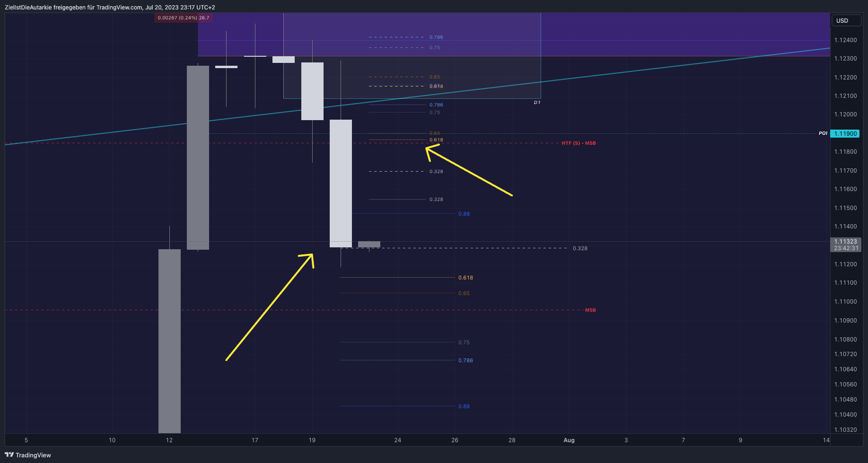
Task: Click the POI text label
Action: tap(823, 133)
